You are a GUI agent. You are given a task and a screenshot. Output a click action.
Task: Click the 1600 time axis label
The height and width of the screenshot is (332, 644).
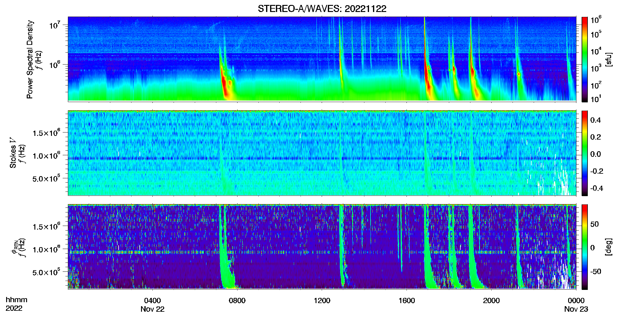coord(406,301)
